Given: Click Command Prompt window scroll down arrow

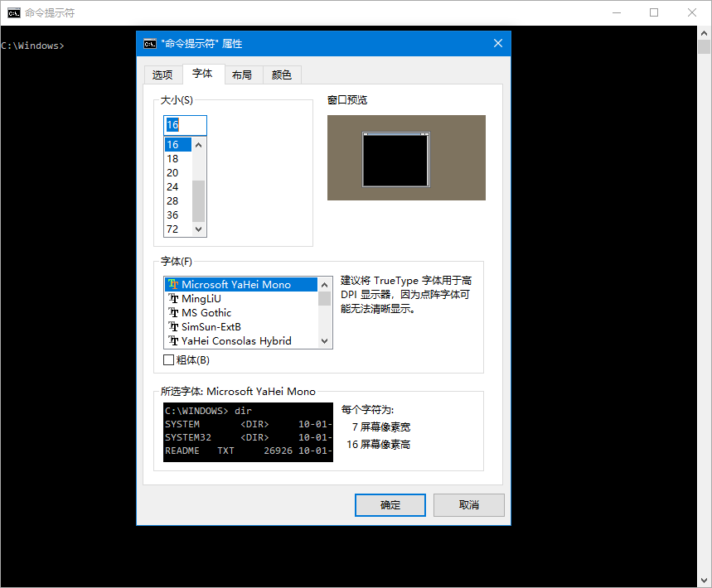Looking at the screenshot, I should (x=705, y=581).
